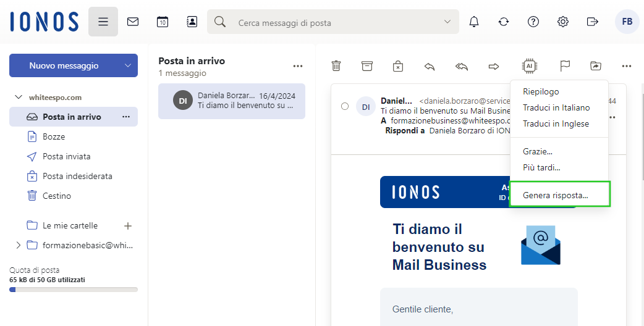
Task: Reply to the sender
Action: click(x=429, y=66)
